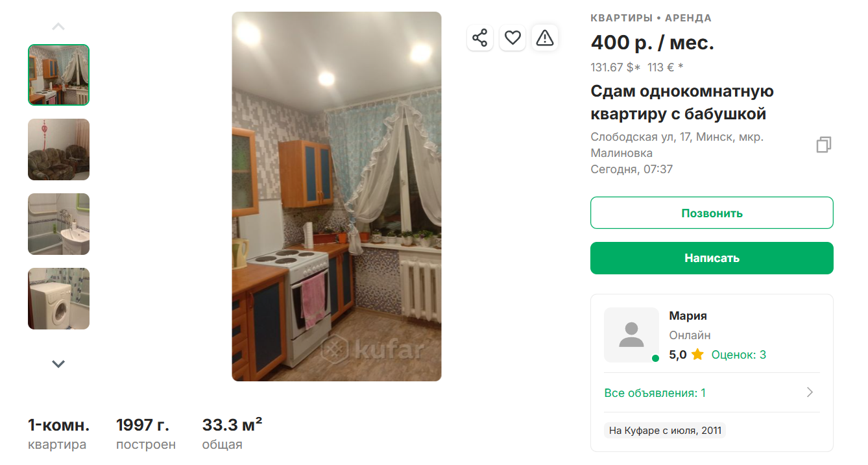
Task: Click the Позвонить button
Action: point(712,213)
